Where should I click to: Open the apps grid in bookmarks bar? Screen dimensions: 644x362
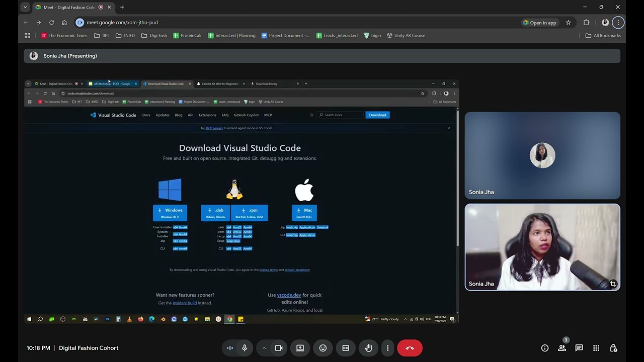click(27, 36)
